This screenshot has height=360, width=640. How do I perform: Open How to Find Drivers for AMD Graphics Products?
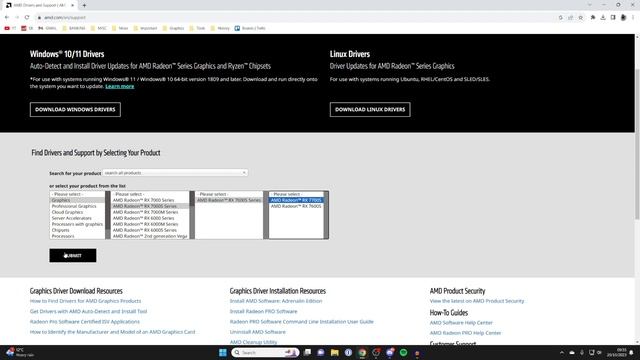pyautogui.click(x=85, y=301)
